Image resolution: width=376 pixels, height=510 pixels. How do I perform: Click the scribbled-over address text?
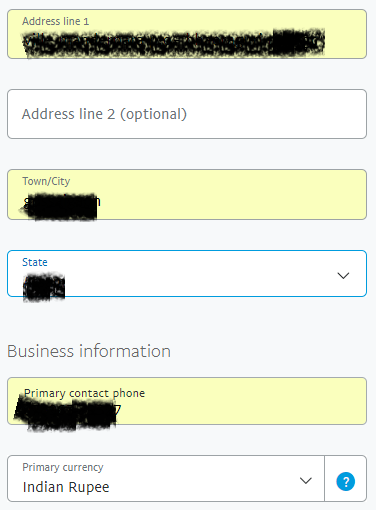pos(173,43)
